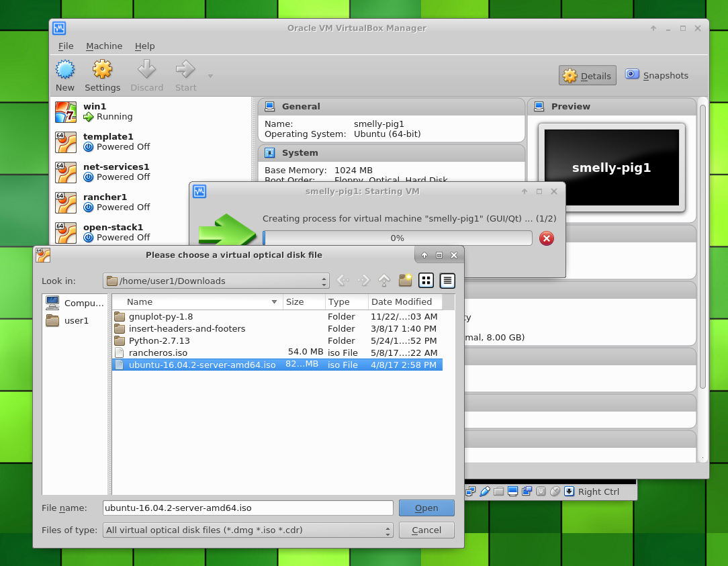Click the VirtualBox Manager details scrollbar
The height and width of the screenshot is (566, 728).
point(702,246)
